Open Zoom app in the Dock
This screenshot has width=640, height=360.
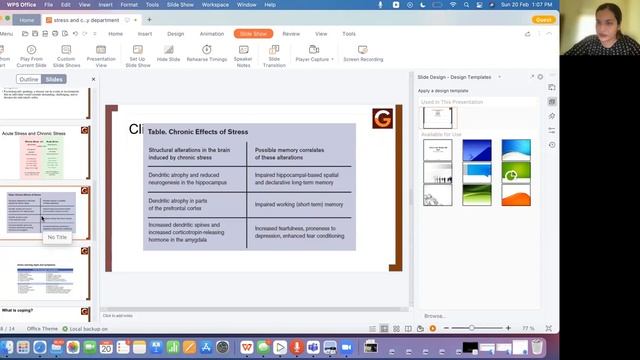[346, 347]
